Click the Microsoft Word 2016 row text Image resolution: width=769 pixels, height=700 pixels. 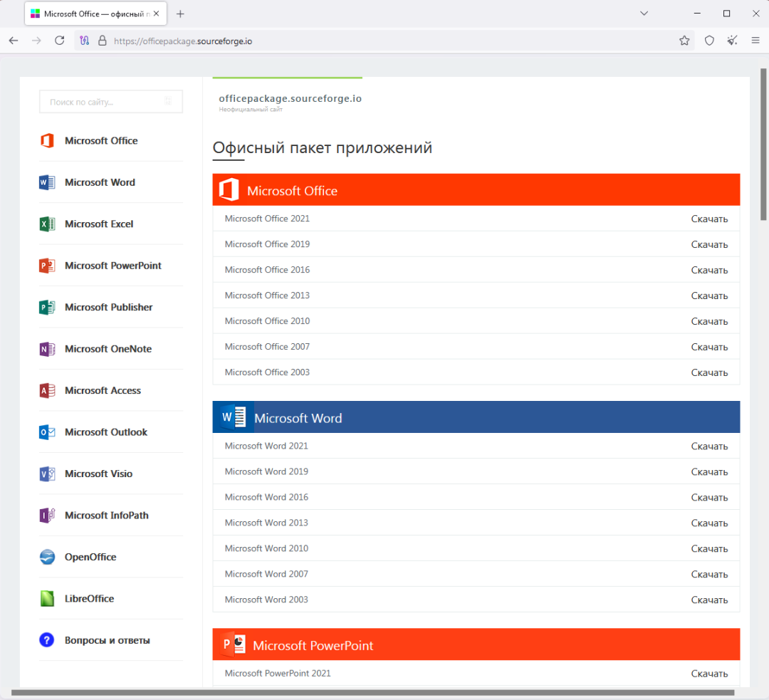pos(266,497)
